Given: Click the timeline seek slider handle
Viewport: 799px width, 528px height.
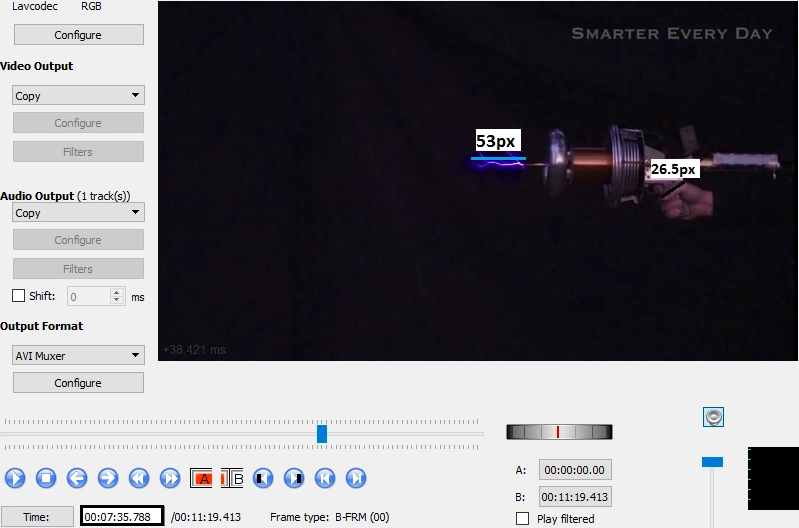Looking at the screenshot, I should [322, 434].
